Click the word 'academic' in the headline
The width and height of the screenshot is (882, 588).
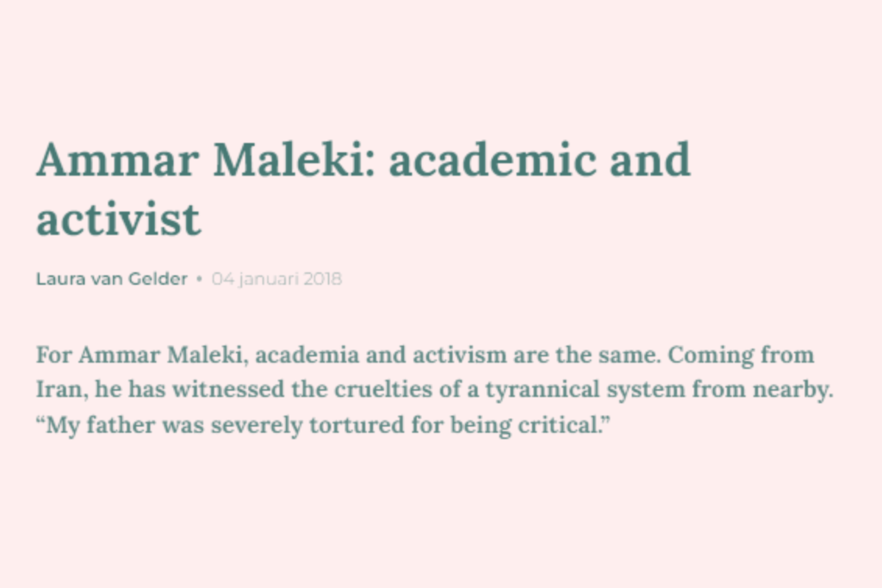(492, 159)
